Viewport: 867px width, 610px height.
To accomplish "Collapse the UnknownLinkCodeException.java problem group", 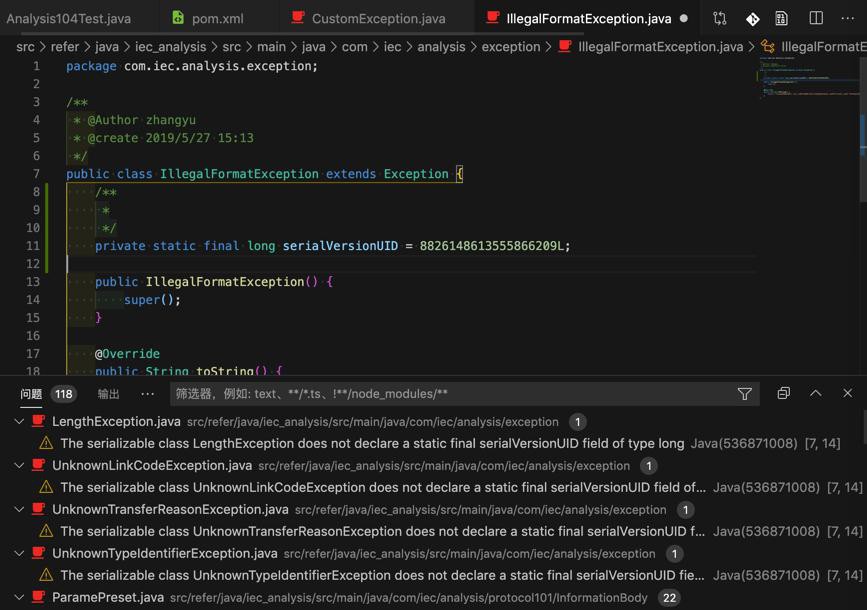I will click(x=19, y=466).
